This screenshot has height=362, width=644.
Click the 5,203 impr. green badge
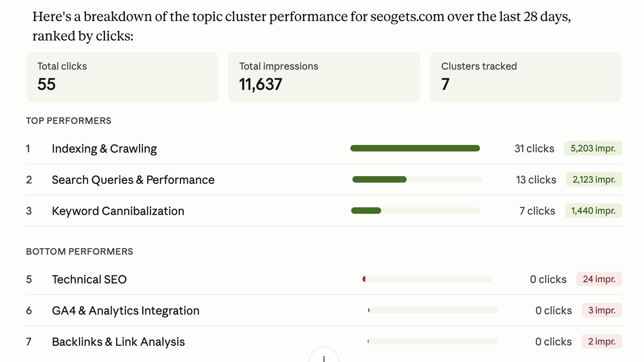(593, 149)
